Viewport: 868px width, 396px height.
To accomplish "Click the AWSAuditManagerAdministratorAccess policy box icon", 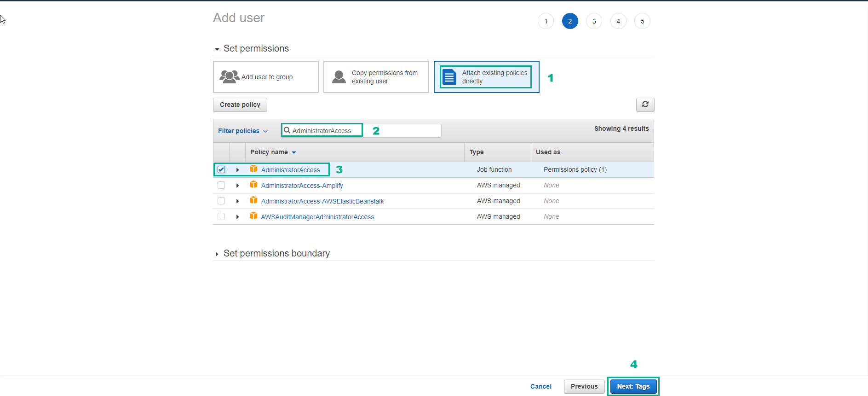I will 253,216.
